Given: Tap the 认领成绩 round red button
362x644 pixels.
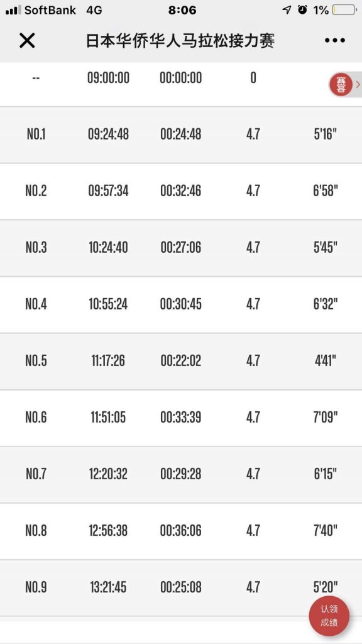Looking at the screenshot, I should [x=329, y=616].
